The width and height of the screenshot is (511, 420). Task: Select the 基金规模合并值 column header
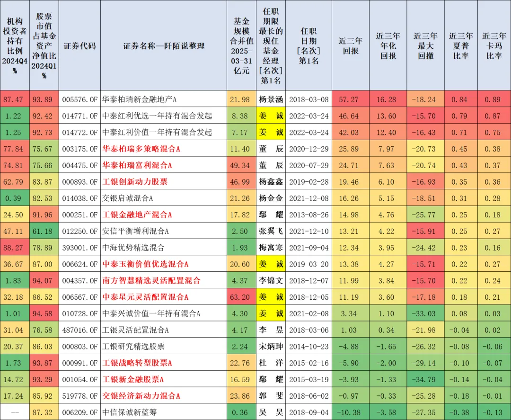pyautogui.click(x=241, y=45)
